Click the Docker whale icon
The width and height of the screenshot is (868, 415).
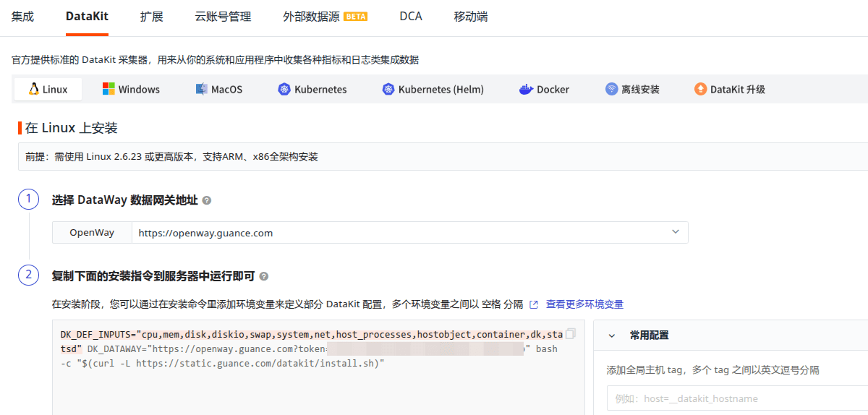pos(526,90)
